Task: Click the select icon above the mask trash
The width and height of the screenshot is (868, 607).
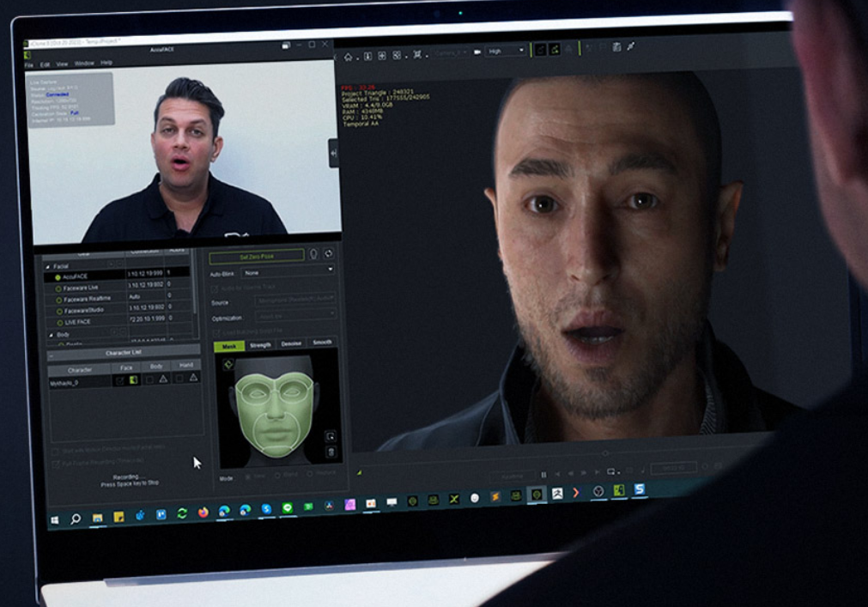Action: click(330, 436)
